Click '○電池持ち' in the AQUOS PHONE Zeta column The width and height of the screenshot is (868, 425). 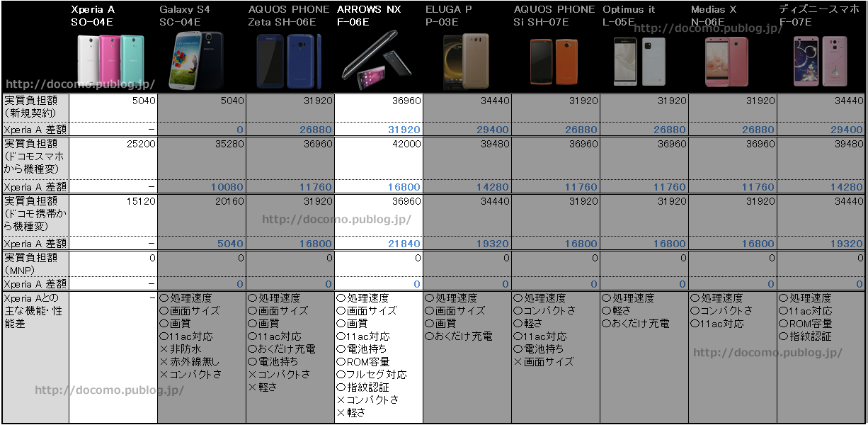coord(272,362)
